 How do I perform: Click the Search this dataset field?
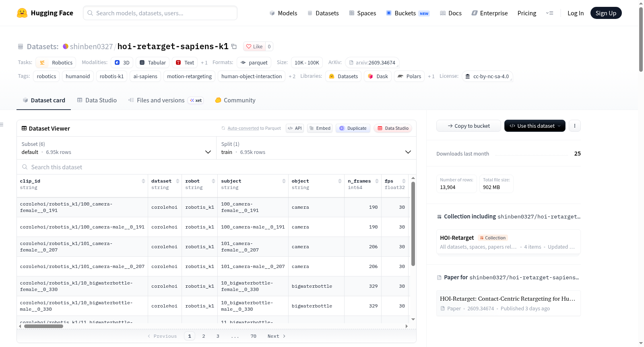coord(217,167)
